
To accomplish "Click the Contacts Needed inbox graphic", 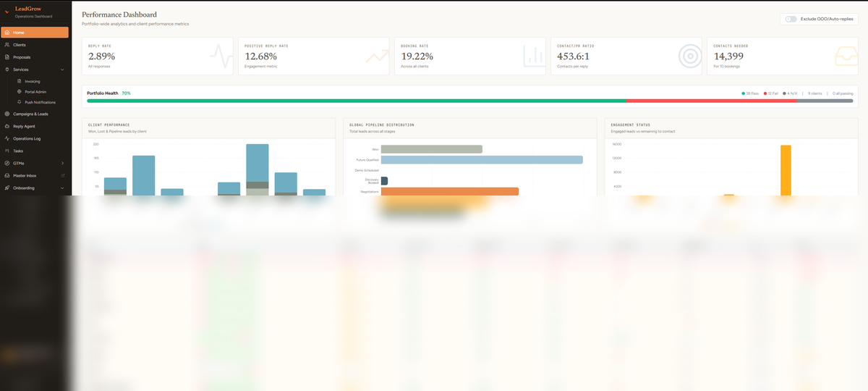I will click(x=846, y=55).
